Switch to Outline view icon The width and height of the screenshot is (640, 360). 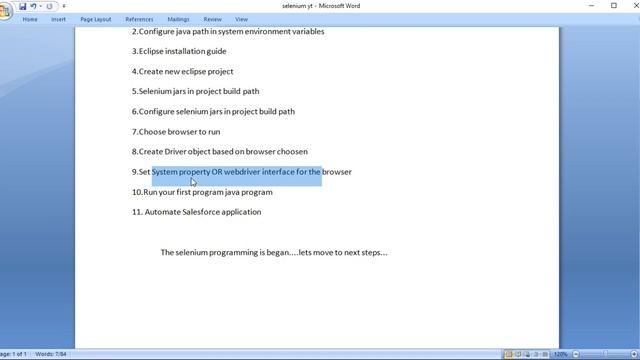pyautogui.click(x=536, y=354)
